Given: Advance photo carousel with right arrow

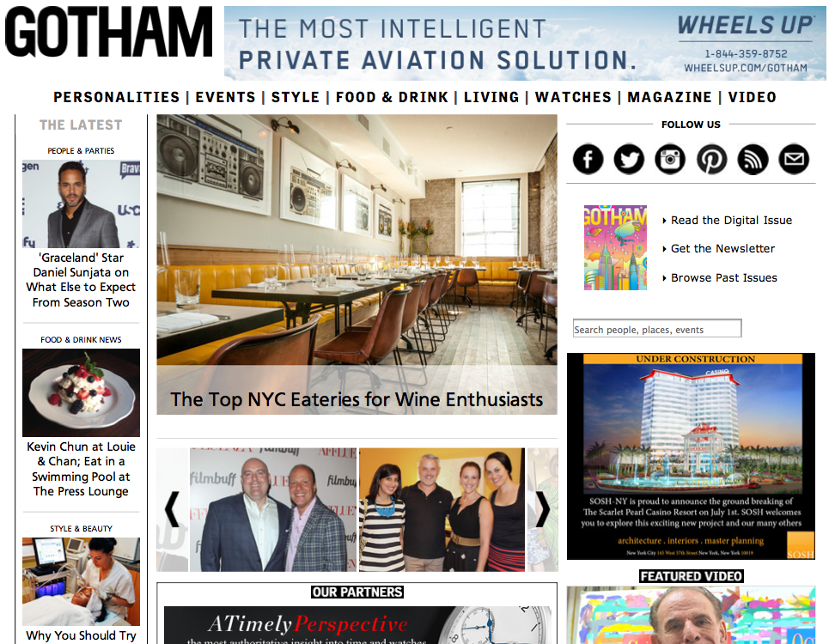Looking at the screenshot, I should coord(542,509).
